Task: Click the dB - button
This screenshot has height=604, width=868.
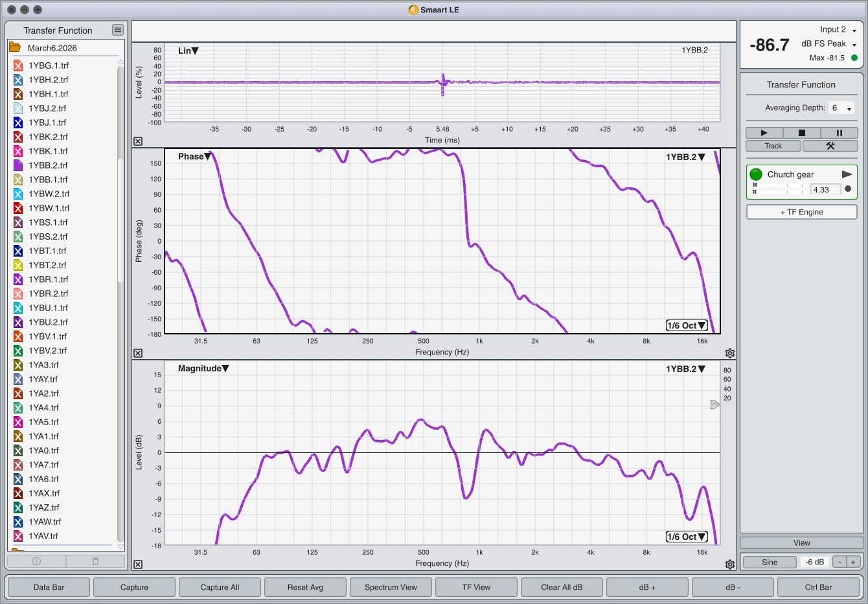Action: click(733, 587)
